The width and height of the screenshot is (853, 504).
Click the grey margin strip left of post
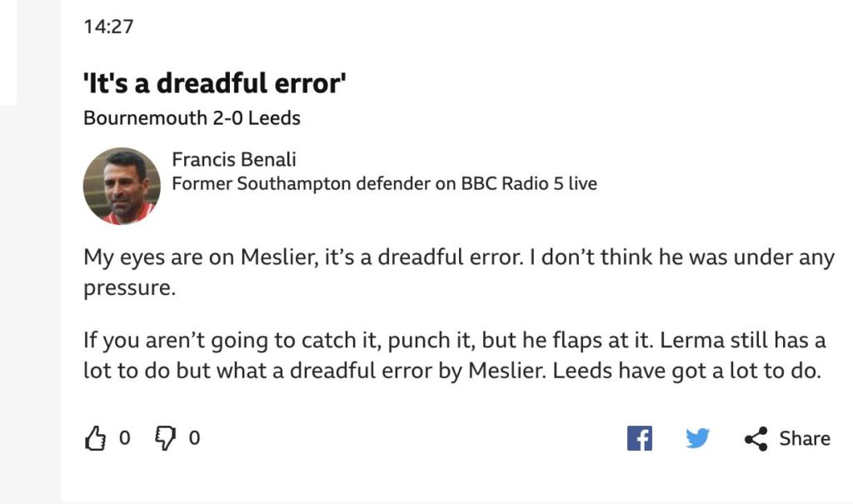point(31,305)
